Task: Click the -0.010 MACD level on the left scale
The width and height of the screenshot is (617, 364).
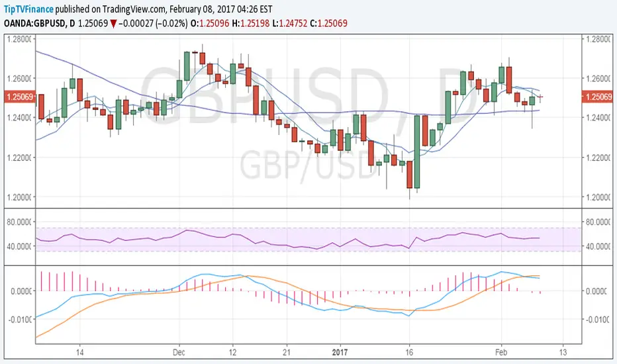Action: tap(20, 319)
